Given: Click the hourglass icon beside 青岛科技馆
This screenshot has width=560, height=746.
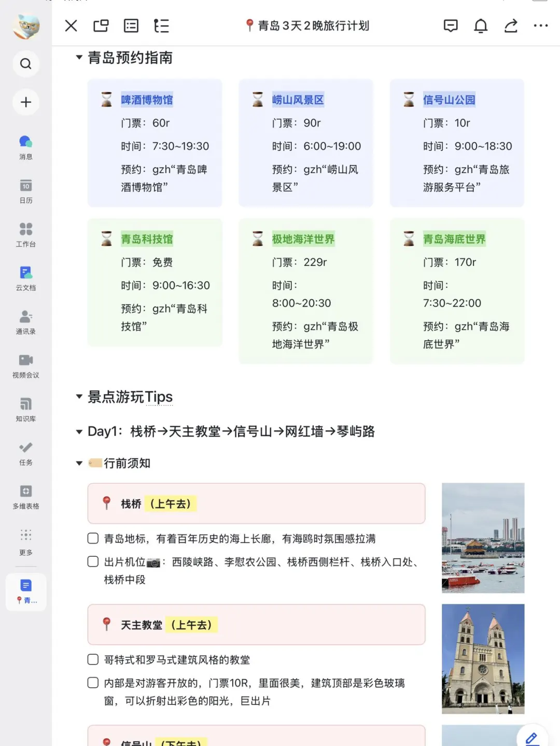Looking at the screenshot, I should coord(106,238).
